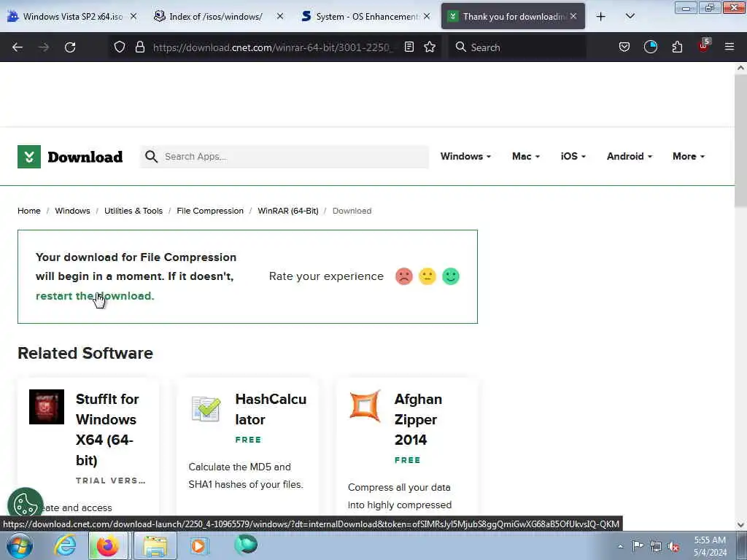The height and width of the screenshot is (560, 747).
Task: Close the Index of /isos/windows/ tab
Action: click(280, 16)
